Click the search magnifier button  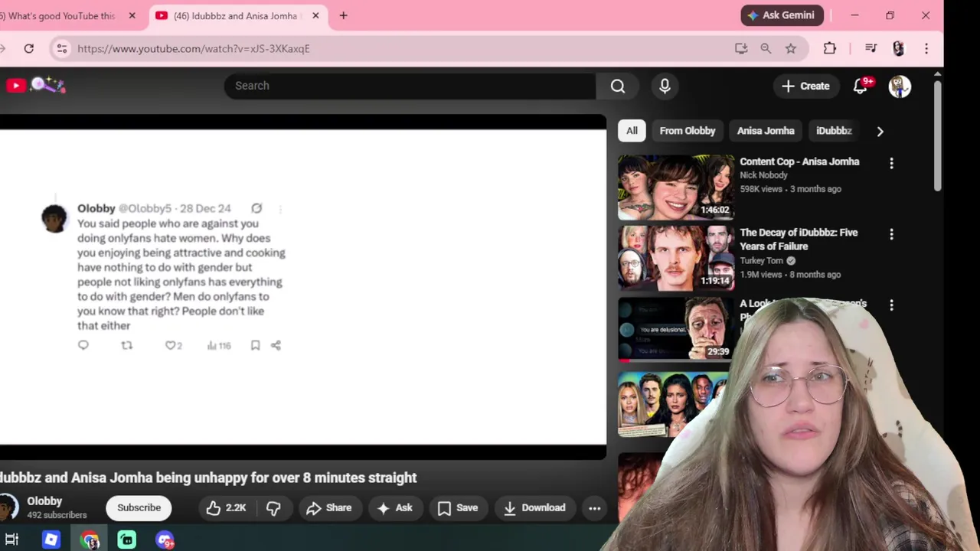618,86
